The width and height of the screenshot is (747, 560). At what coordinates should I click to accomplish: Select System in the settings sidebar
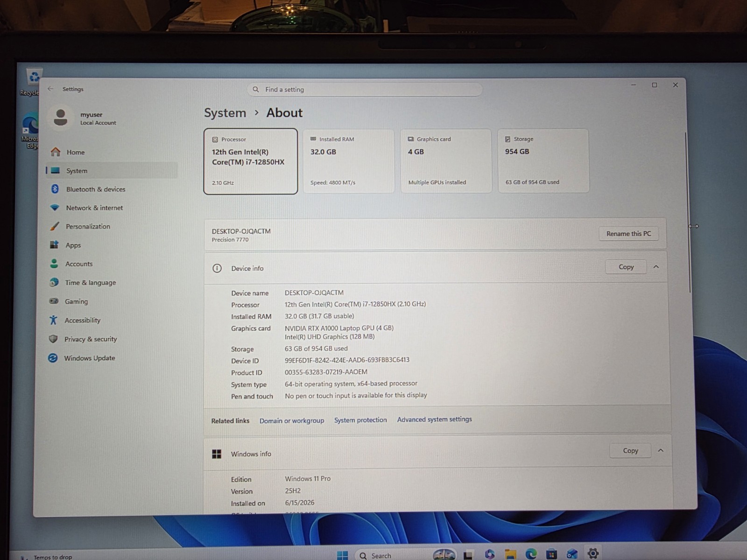tap(112, 171)
